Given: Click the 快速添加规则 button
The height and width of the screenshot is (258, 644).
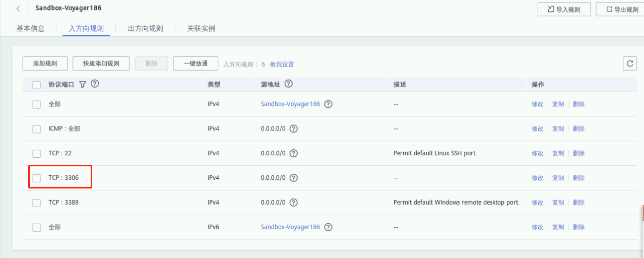Looking at the screenshot, I should (101, 63).
